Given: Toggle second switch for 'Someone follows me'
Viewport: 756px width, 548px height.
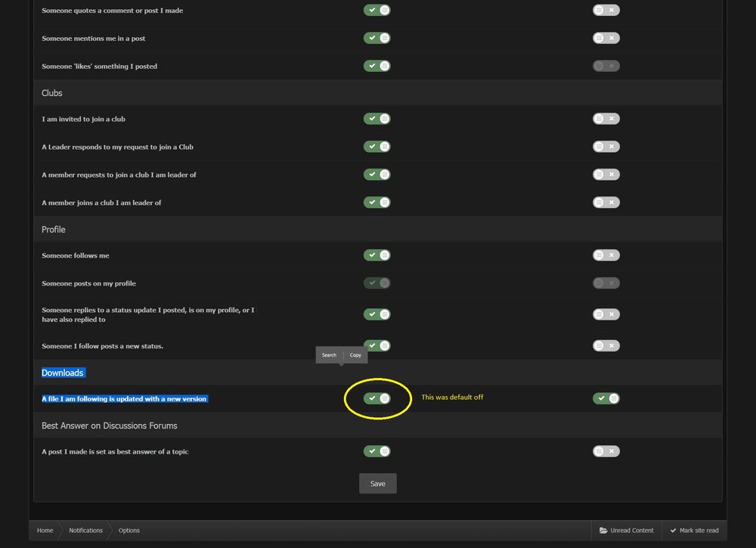Looking at the screenshot, I should [x=606, y=255].
